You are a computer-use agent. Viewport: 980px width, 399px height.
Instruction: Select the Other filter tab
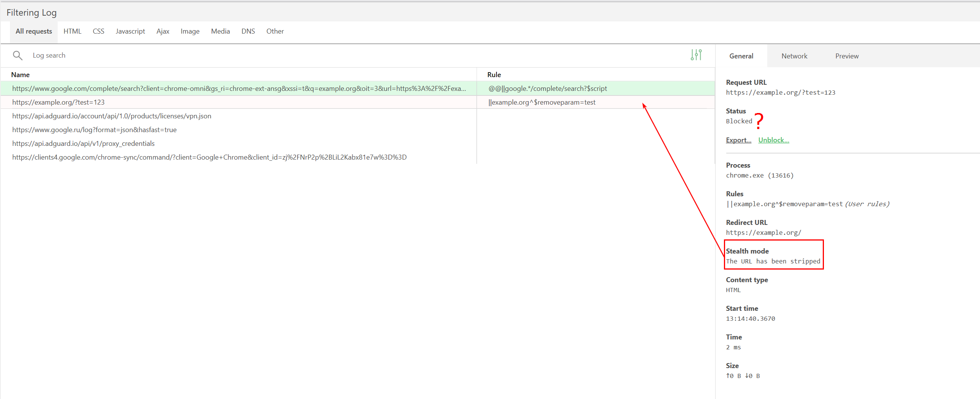[x=275, y=31]
